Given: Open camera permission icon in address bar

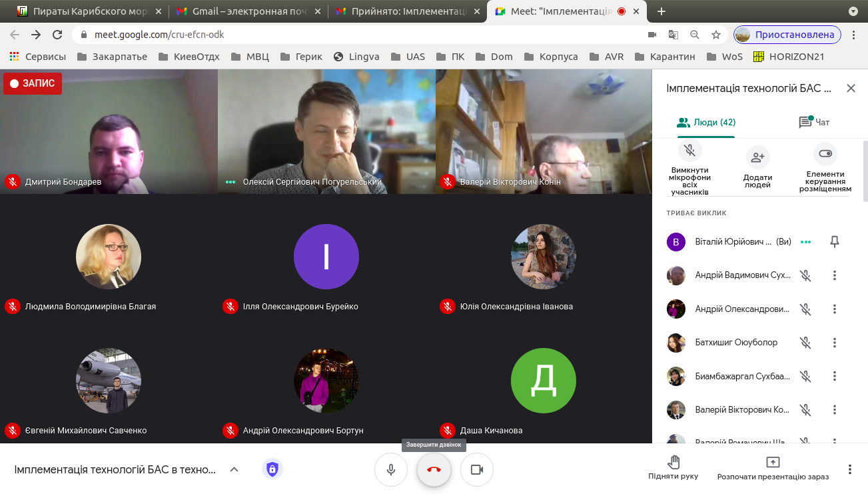Looking at the screenshot, I should (652, 35).
